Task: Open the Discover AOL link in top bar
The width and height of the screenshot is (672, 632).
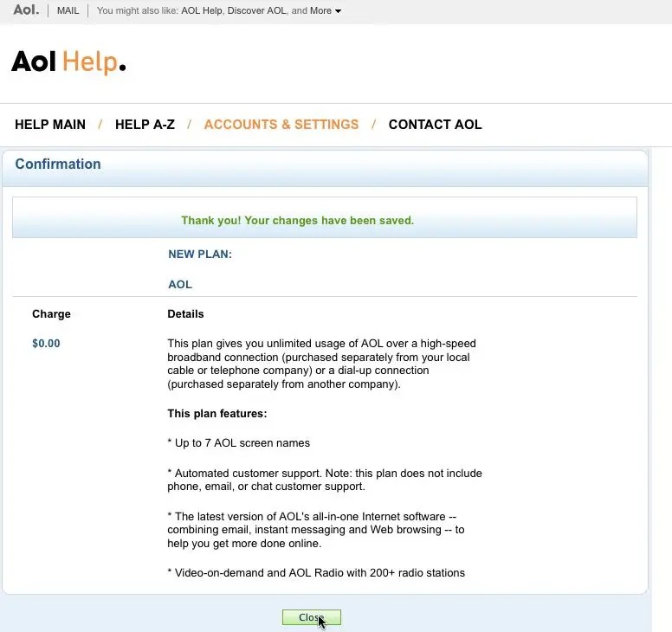Action: point(256,10)
